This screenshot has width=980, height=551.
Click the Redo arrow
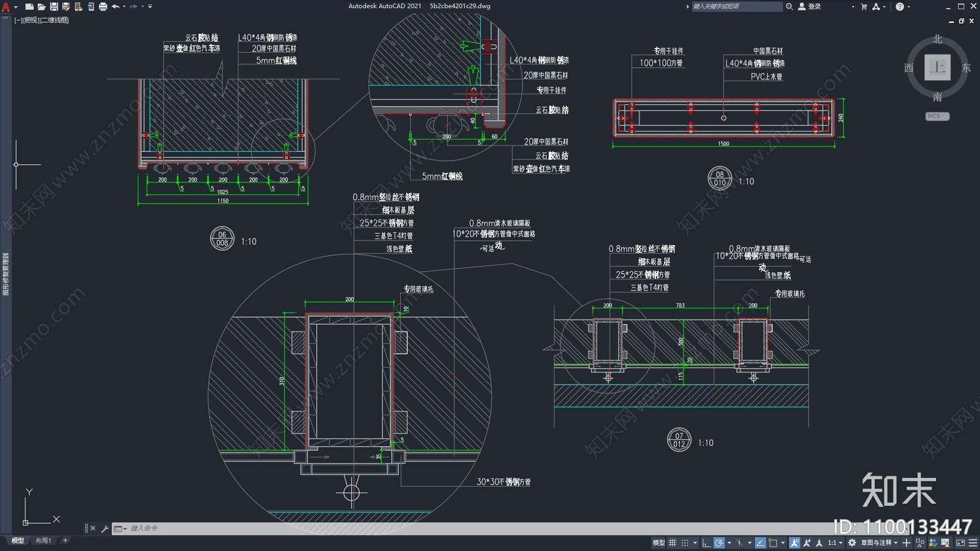coord(134,7)
